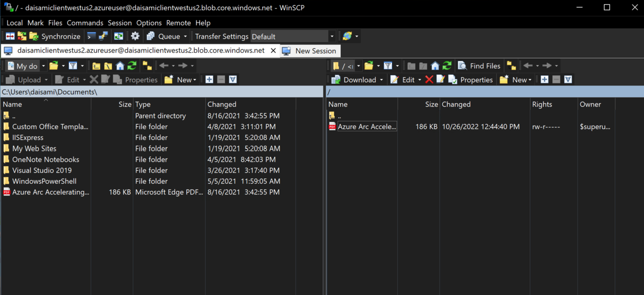Click remote panel New button
644x295 pixels.
point(515,80)
